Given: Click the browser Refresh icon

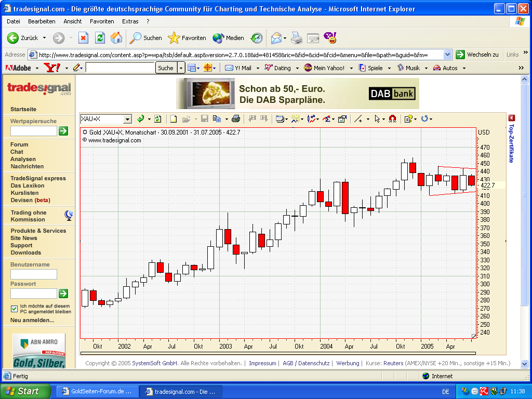Looking at the screenshot, I should (100, 38).
